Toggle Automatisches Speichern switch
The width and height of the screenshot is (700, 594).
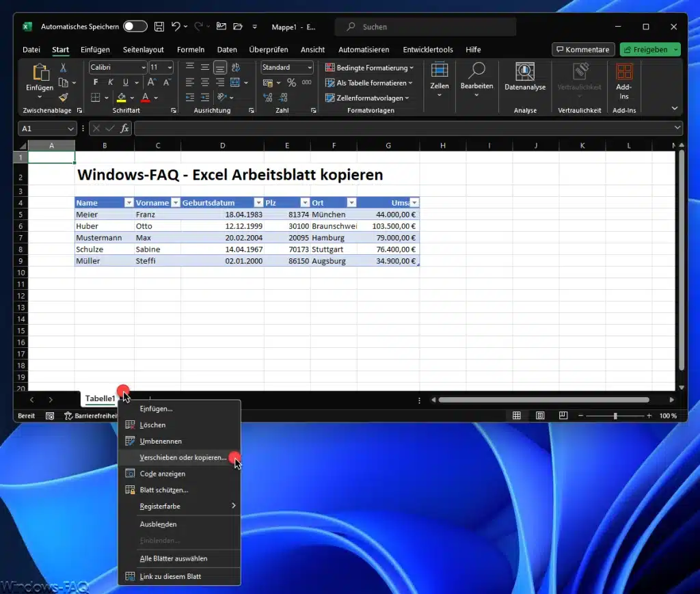tap(135, 27)
